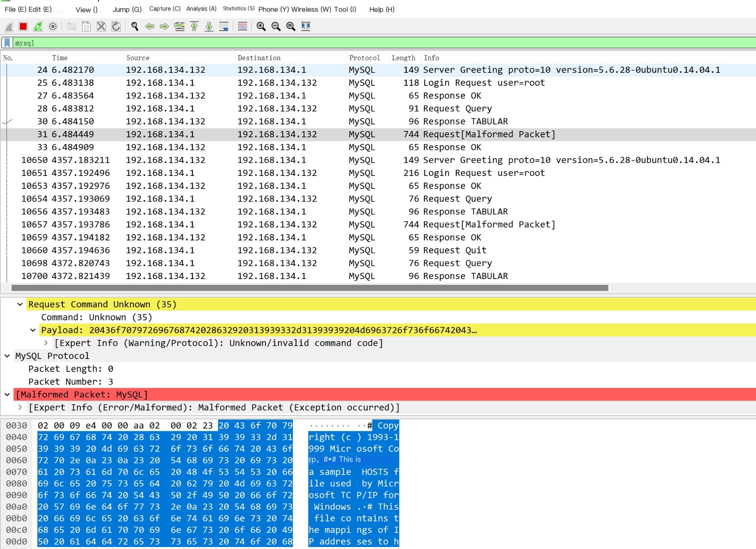
Task: Sort packets by No. column header
Action: pyautogui.click(x=25, y=58)
